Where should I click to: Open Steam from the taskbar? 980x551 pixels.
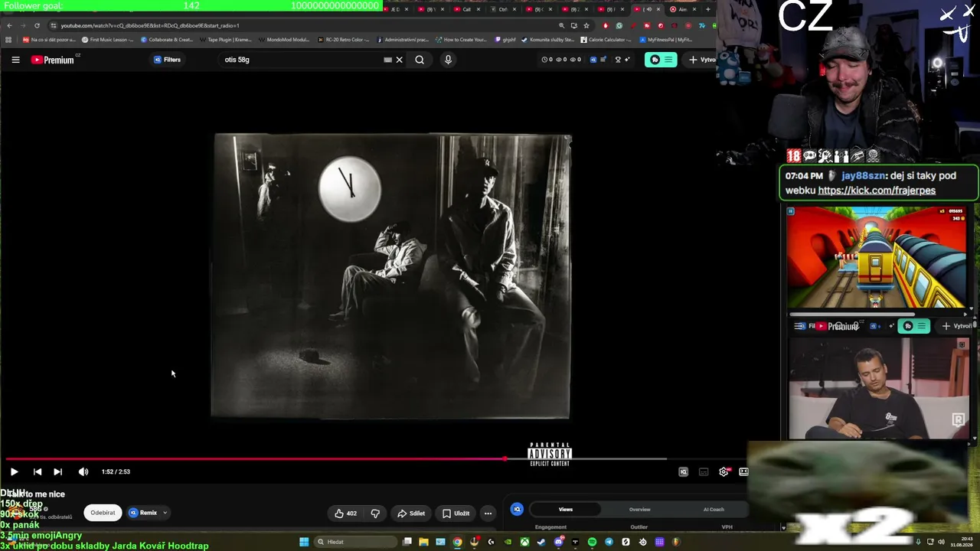(x=541, y=542)
